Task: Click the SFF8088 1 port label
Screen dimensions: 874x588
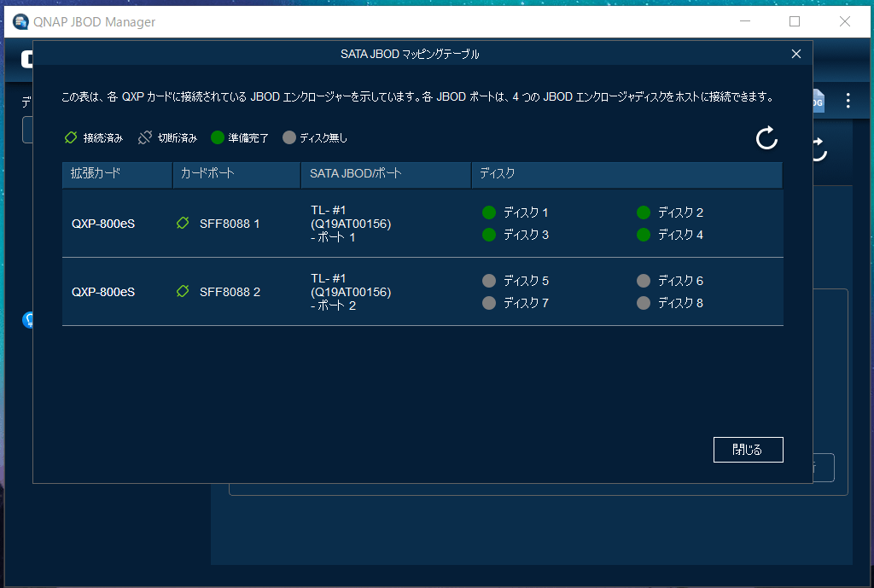Action: click(x=230, y=224)
